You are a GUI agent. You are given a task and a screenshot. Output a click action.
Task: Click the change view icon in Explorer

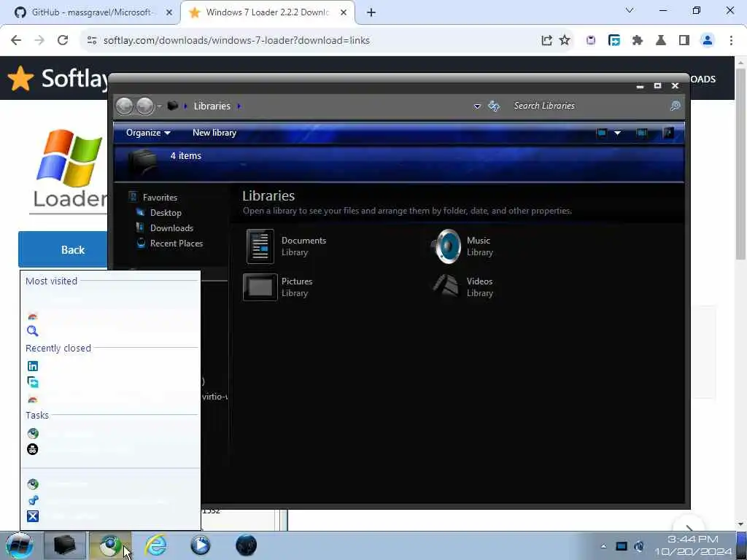tap(602, 133)
